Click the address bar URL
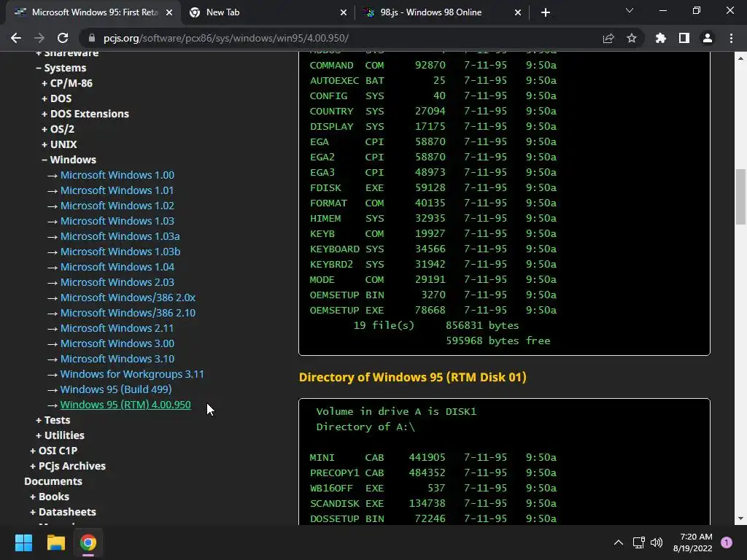Image resolution: width=747 pixels, height=560 pixels. click(226, 38)
